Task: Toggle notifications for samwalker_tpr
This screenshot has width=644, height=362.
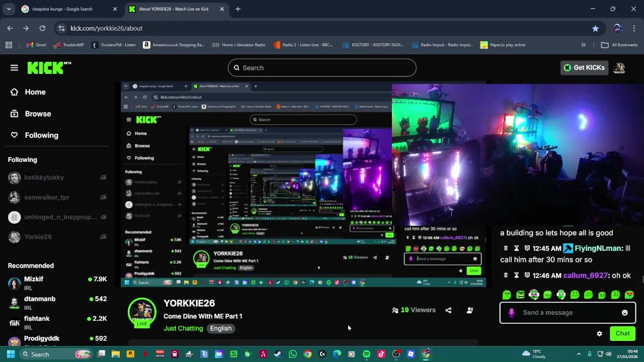Action: tap(103, 197)
